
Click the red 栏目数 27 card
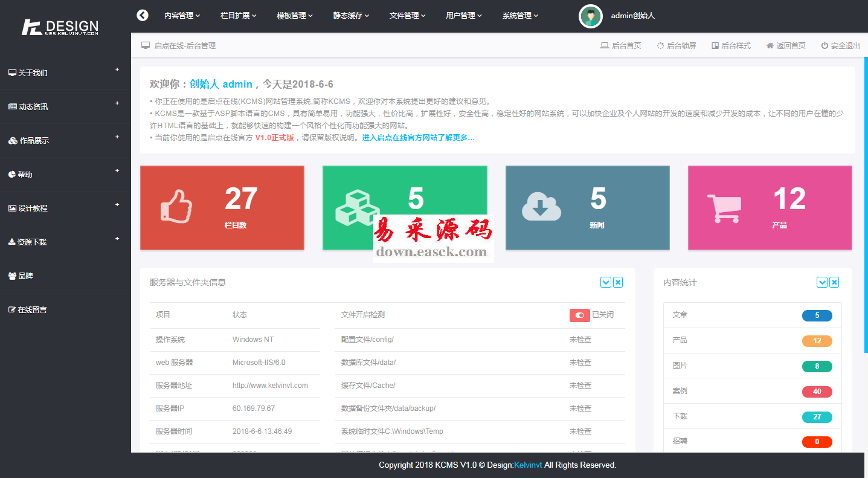point(222,208)
